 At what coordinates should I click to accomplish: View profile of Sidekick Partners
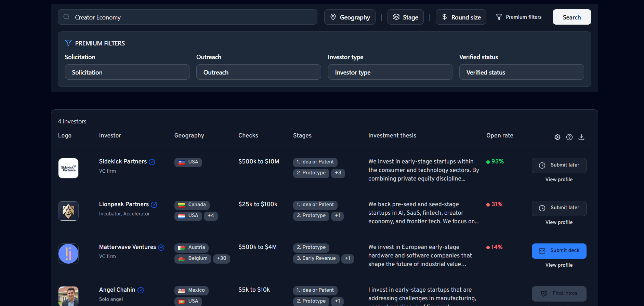559,179
